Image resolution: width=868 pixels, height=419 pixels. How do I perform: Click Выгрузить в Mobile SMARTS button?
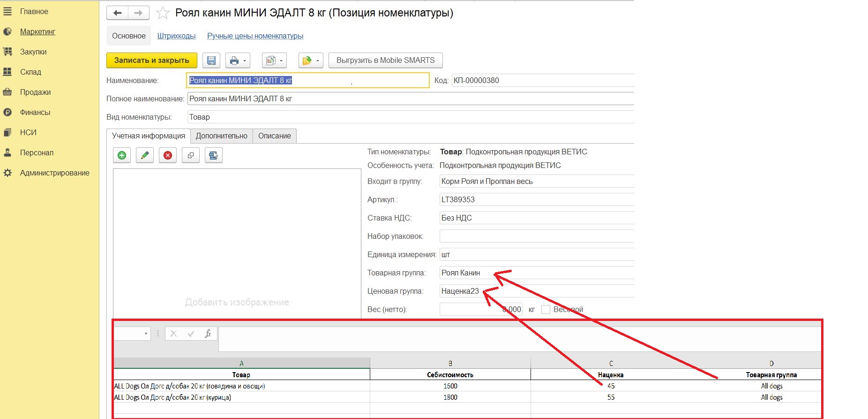coord(385,61)
